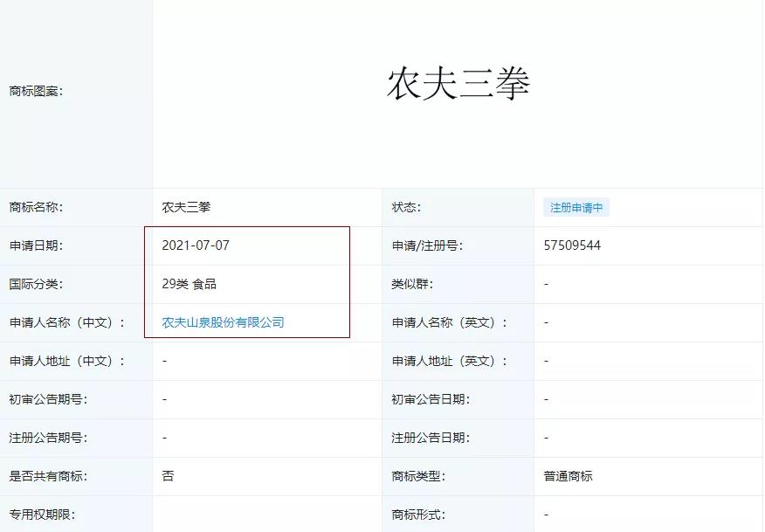Click the 商标名称 label
Screen dimensions: 765x532
tap(36, 207)
